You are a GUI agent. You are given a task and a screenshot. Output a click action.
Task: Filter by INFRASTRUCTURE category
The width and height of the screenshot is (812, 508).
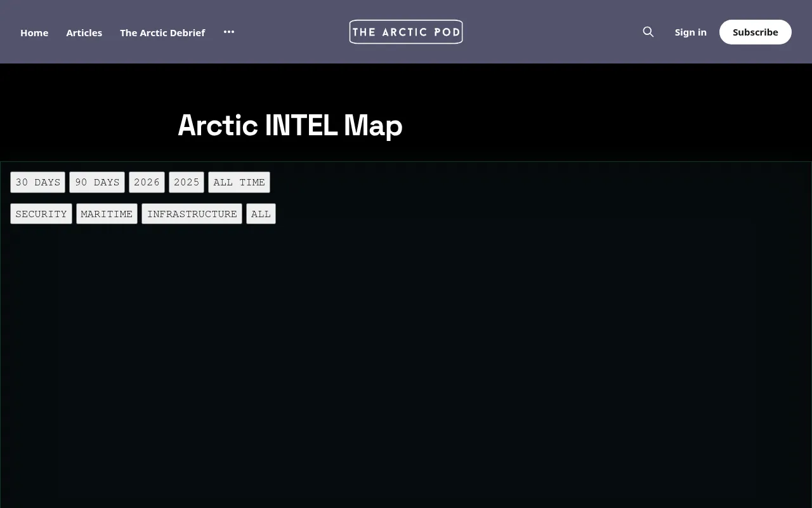tap(192, 214)
